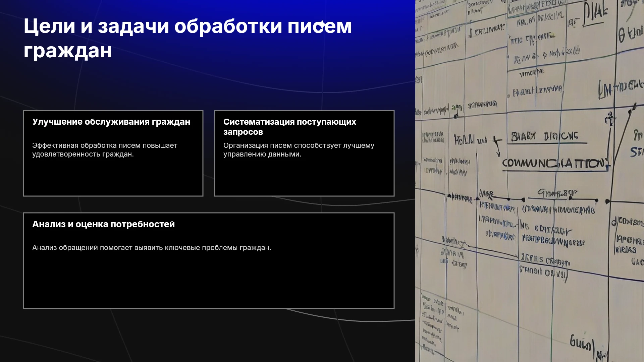
Task: Click the word 'Цели' at the title start
Action: (49, 26)
